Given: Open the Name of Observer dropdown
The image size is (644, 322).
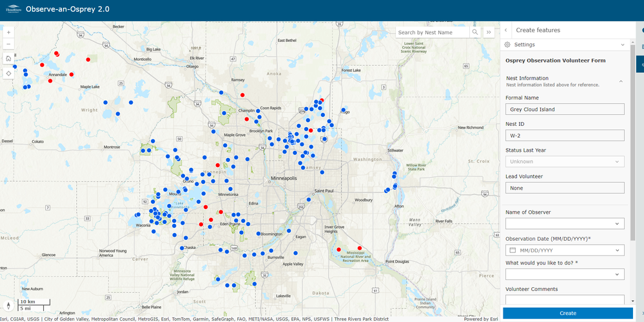Looking at the screenshot, I should tap(565, 224).
